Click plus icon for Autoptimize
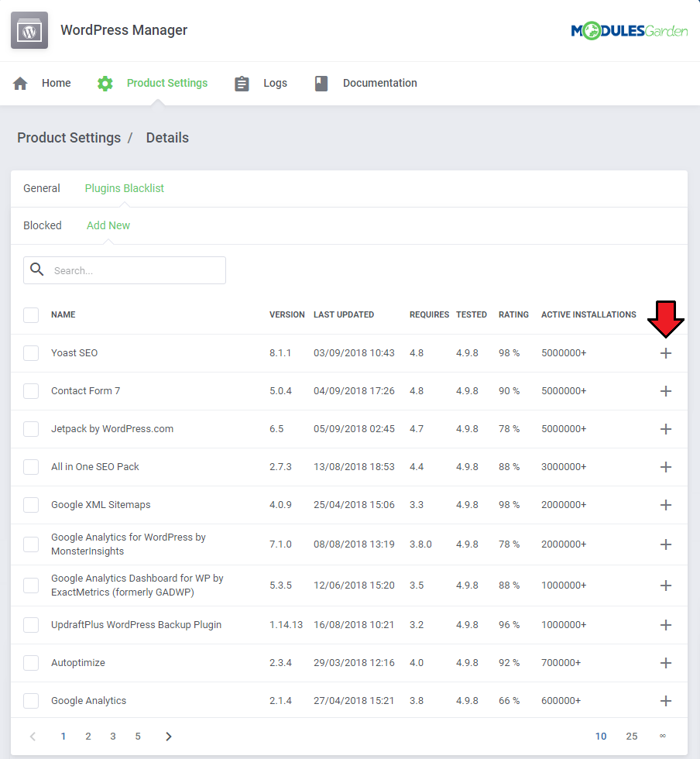 click(x=666, y=663)
